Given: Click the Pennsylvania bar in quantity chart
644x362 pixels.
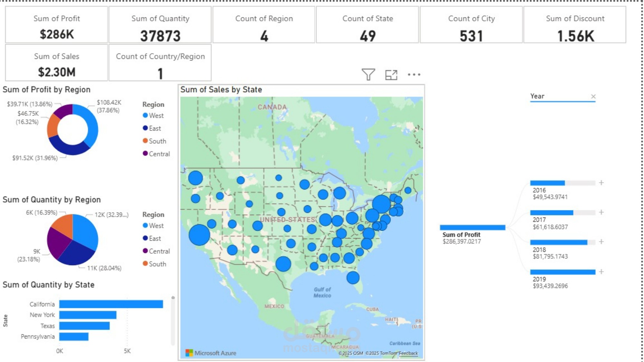Looking at the screenshot, I should (74, 337).
